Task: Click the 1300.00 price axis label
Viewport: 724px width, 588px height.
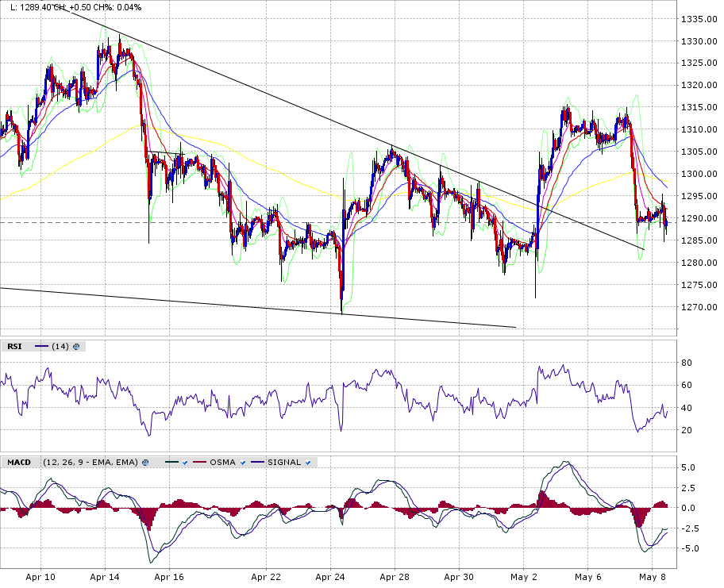Action: tap(699, 174)
